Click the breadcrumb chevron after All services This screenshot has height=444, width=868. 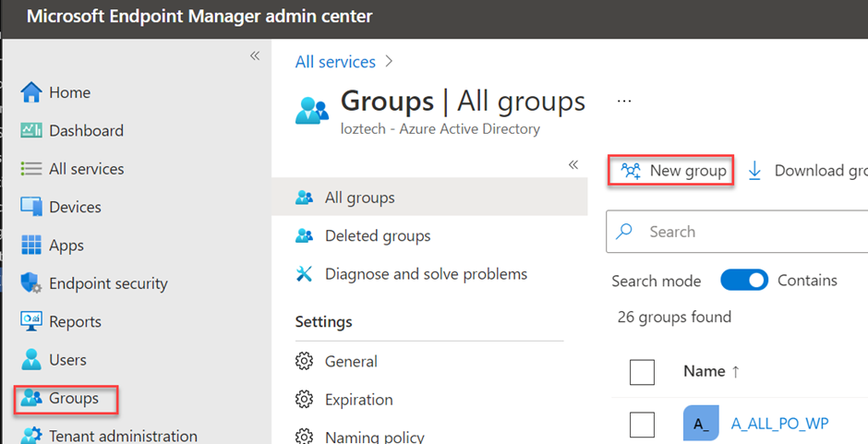389,62
